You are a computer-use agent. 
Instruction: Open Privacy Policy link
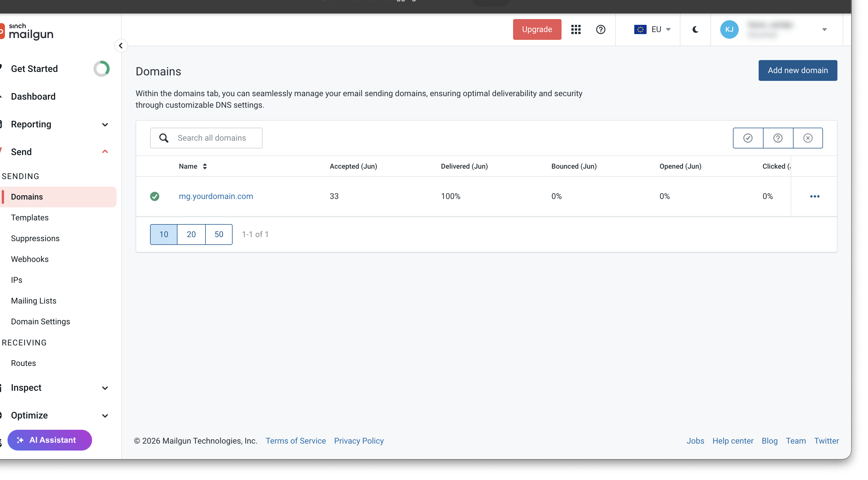coord(358,441)
